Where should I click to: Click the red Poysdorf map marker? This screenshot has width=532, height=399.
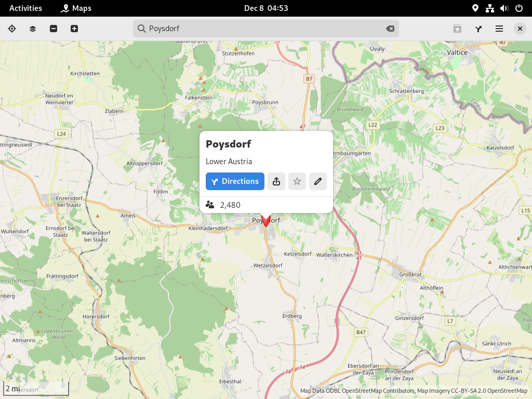266,220
